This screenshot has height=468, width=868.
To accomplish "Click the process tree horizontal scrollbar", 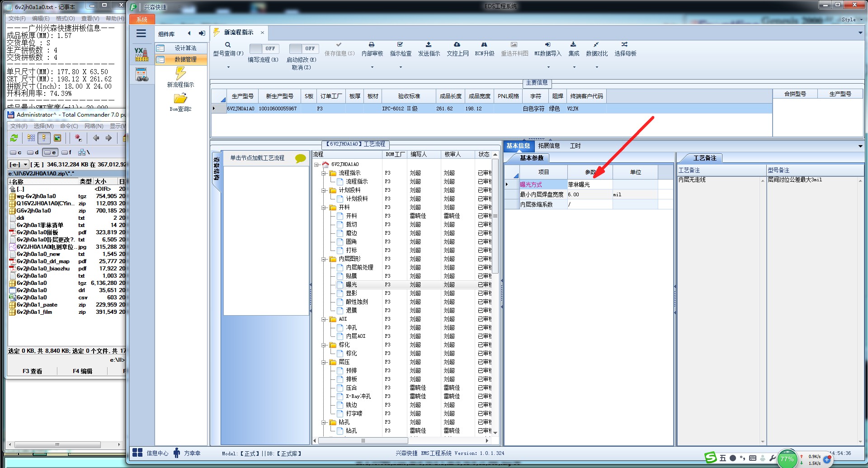I will point(363,440).
